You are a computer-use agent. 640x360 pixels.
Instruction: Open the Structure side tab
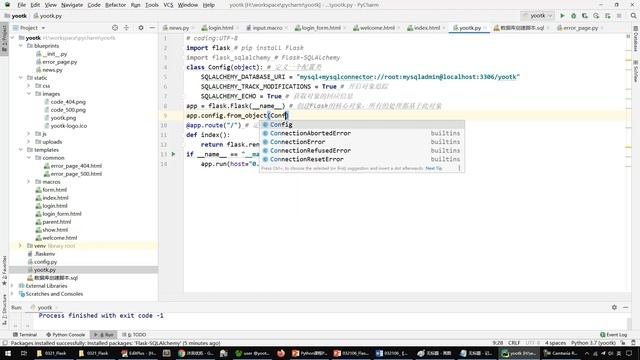pos(4,309)
